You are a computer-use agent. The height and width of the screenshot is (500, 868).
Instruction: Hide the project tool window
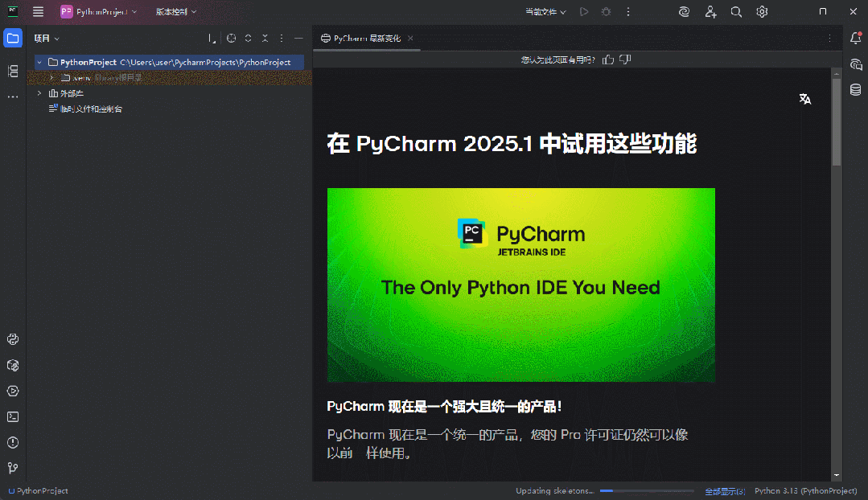click(x=299, y=38)
